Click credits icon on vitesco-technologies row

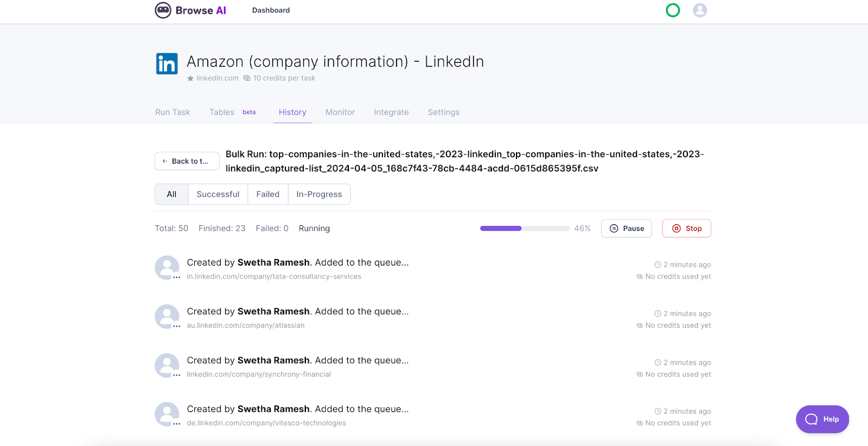pyautogui.click(x=640, y=423)
